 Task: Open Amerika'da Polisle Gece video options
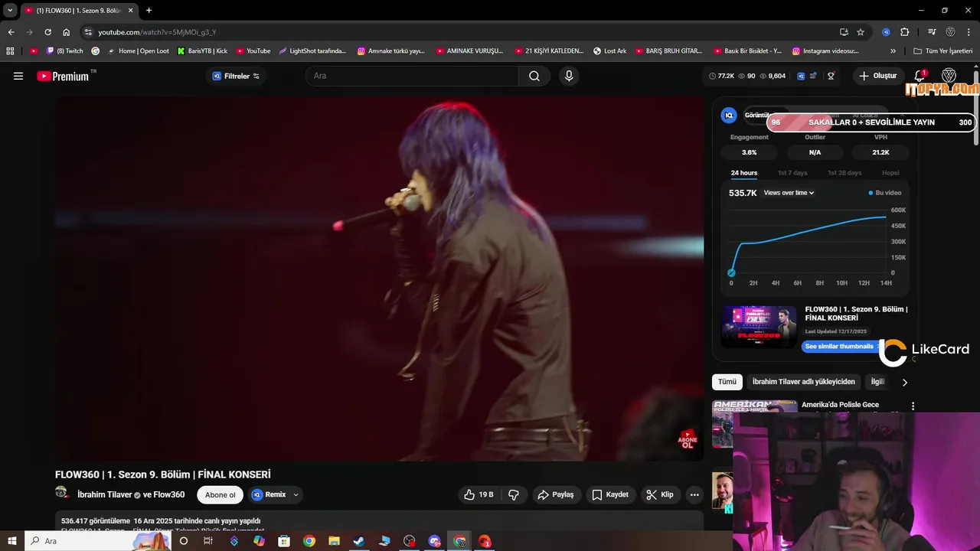pos(913,406)
